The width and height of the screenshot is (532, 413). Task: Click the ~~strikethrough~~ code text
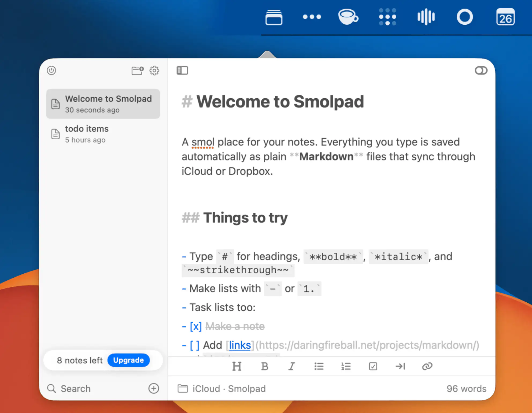[x=238, y=270]
